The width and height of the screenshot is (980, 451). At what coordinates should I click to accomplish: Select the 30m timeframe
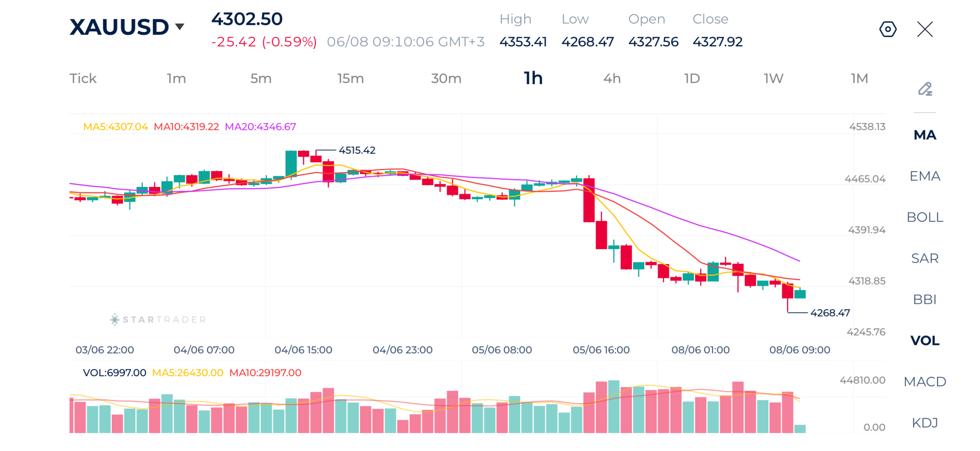pos(446,78)
